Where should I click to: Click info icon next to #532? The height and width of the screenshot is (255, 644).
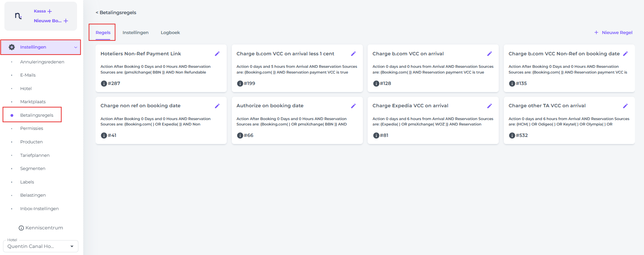pyautogui.click(x=512, y=136)
